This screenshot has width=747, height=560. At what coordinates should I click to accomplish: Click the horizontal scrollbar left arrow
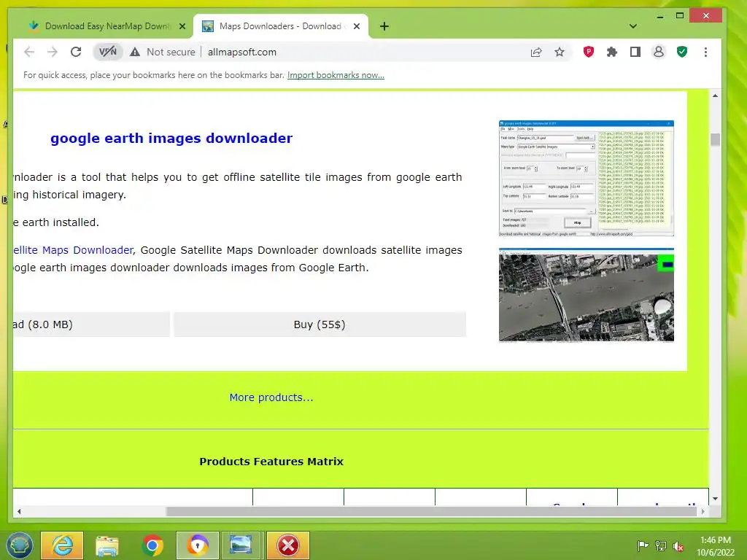coord(19,511)
